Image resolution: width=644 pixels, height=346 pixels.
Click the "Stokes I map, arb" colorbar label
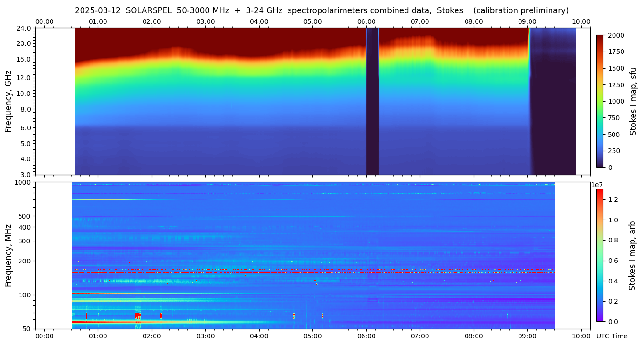tap(633, 255)
